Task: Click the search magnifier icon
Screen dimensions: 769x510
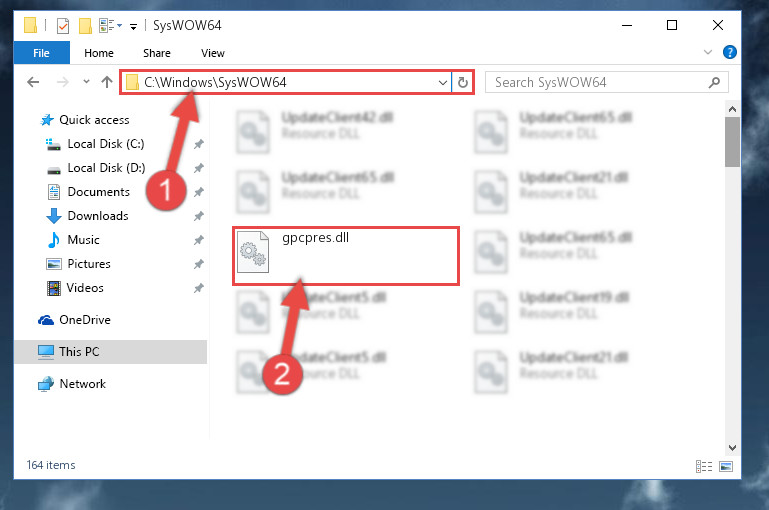Action: (714, 82)
